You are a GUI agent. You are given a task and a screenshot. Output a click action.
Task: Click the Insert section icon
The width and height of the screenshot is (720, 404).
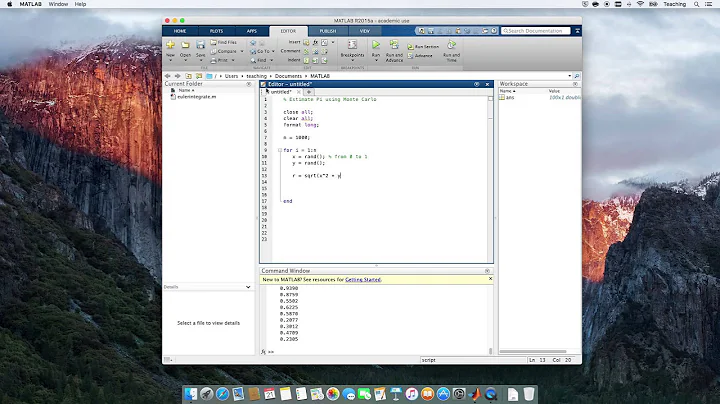pos(306,42)
